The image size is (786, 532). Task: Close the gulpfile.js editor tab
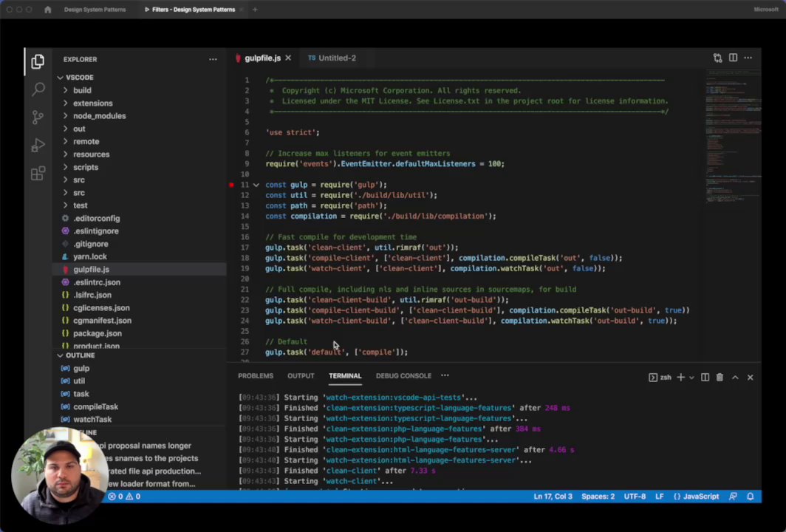point(288,58)
